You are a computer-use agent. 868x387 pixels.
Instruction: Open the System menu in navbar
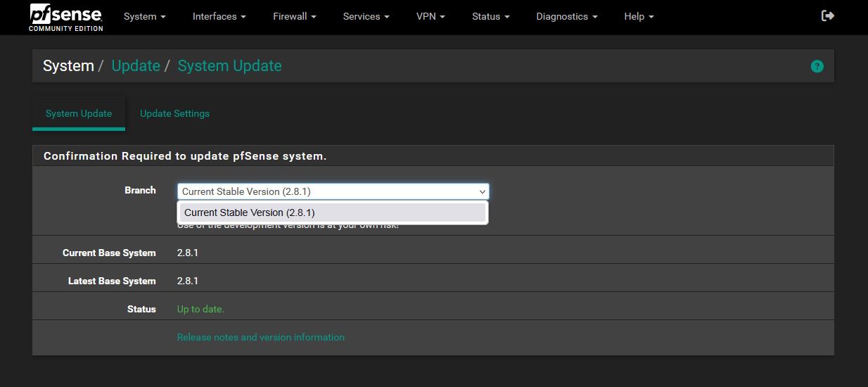(x=144, y=16)
